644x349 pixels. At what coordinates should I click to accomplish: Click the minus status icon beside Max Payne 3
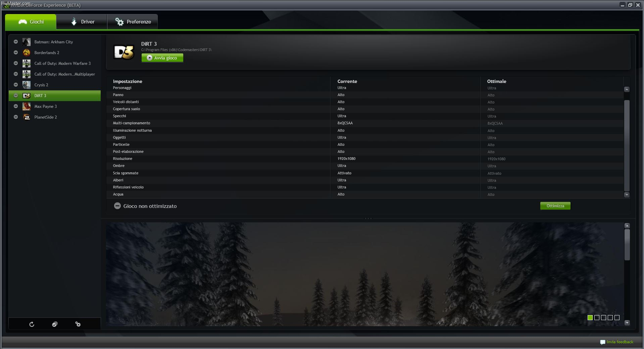16,106
